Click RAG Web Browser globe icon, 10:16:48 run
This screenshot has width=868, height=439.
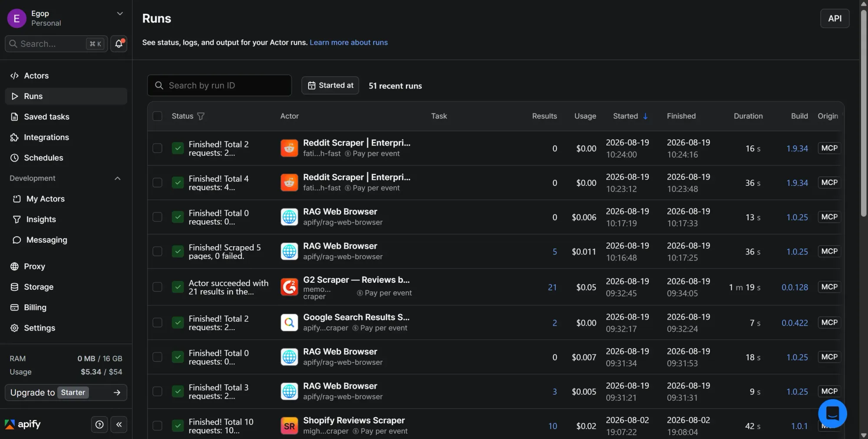click(289, 251)
